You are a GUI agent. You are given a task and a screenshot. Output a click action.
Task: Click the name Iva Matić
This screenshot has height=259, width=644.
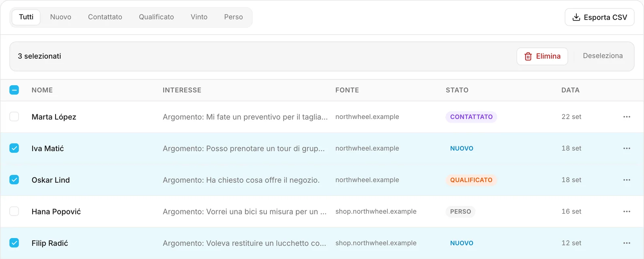point(48,148)
